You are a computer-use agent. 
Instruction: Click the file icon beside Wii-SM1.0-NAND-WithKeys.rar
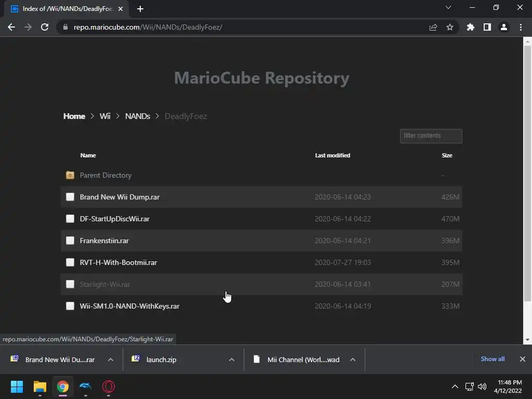[x=70, y=306]
